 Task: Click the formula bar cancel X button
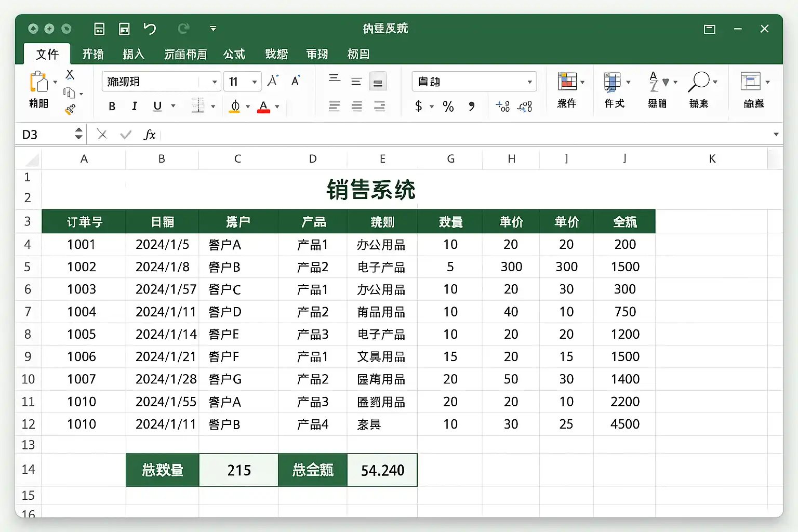click(102, 135)
